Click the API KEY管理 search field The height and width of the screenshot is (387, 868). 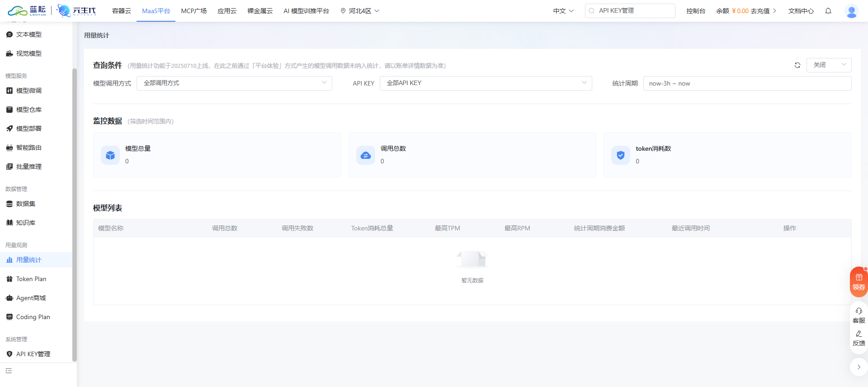(630, 11)
